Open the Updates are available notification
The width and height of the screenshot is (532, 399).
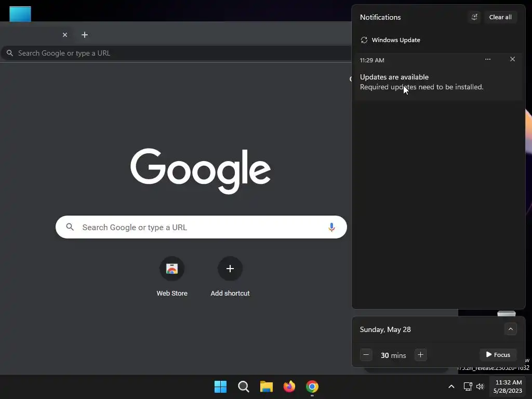coord(438,77)
